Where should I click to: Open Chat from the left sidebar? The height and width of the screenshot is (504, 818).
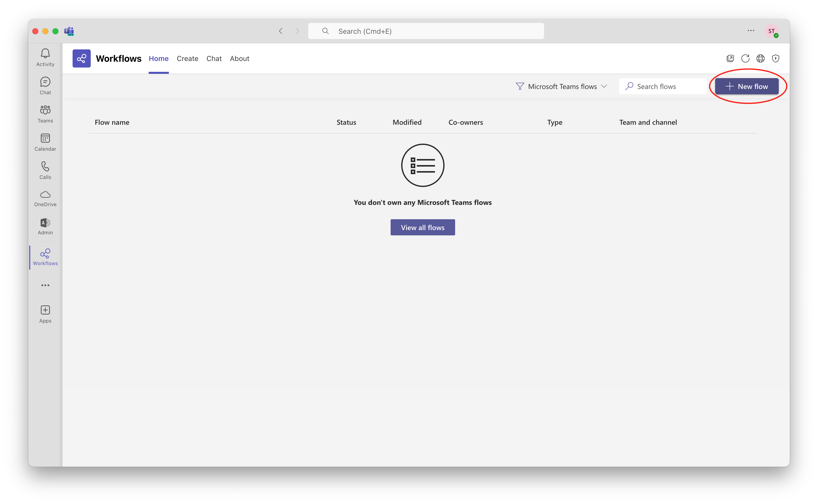tap(45, 85)
